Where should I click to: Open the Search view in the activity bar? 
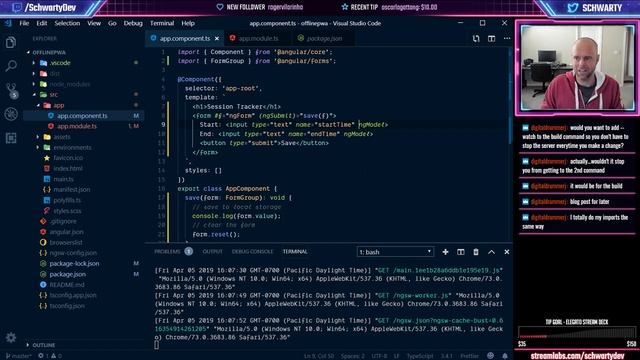point(11,65)
